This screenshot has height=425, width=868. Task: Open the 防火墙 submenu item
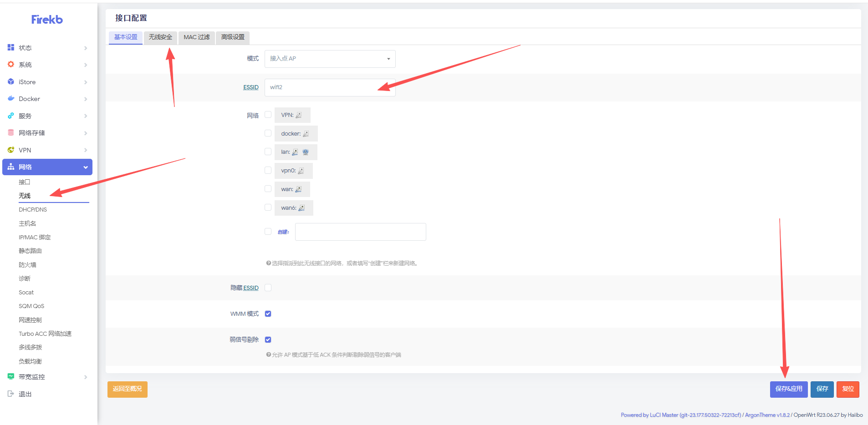click(27, 265)
